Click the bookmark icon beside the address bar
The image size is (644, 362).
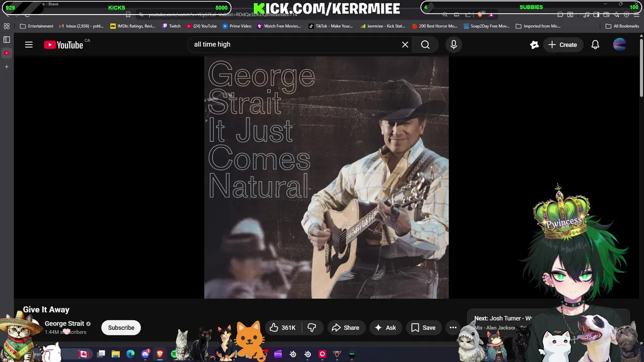point(128,15)
